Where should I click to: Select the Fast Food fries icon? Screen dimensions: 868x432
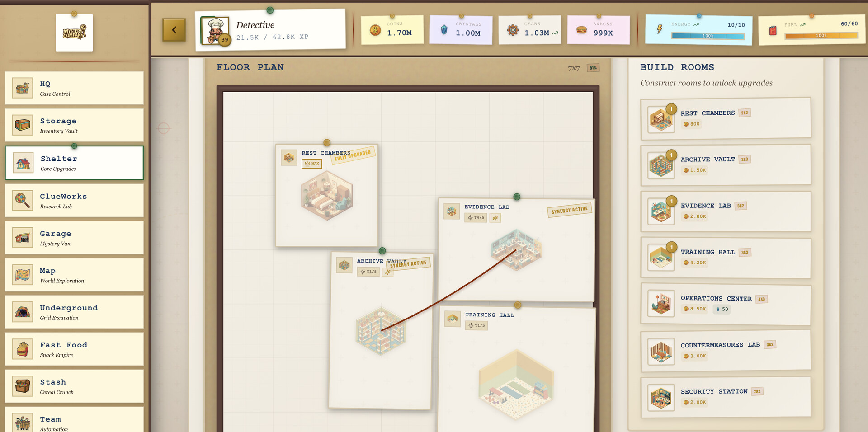click(22, 349)
